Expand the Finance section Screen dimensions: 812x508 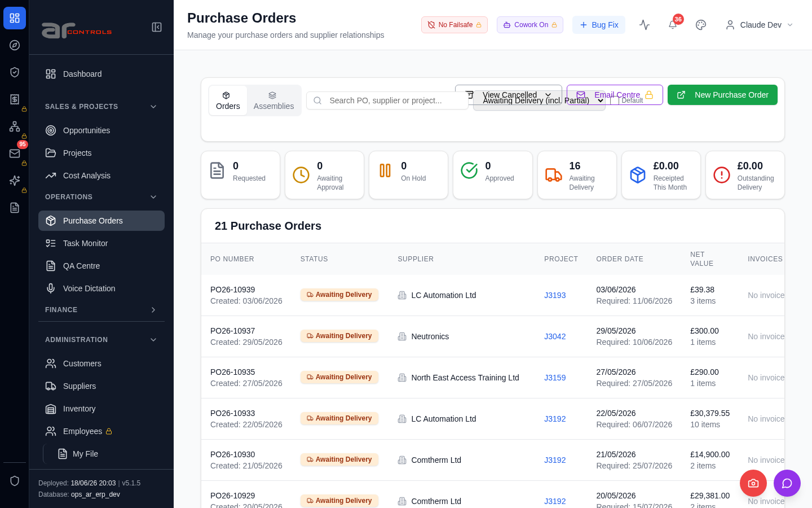point(101,310)
